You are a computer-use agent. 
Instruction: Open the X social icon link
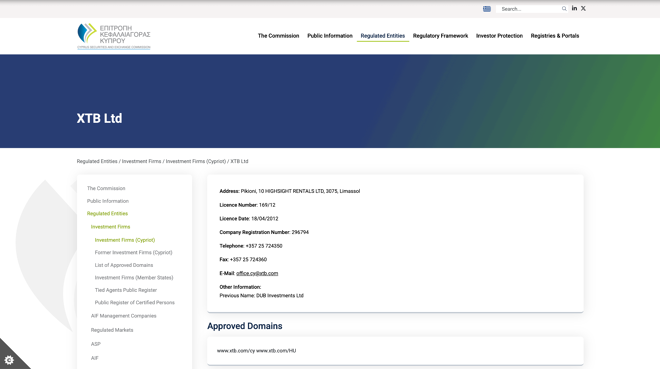click(583, 8)
